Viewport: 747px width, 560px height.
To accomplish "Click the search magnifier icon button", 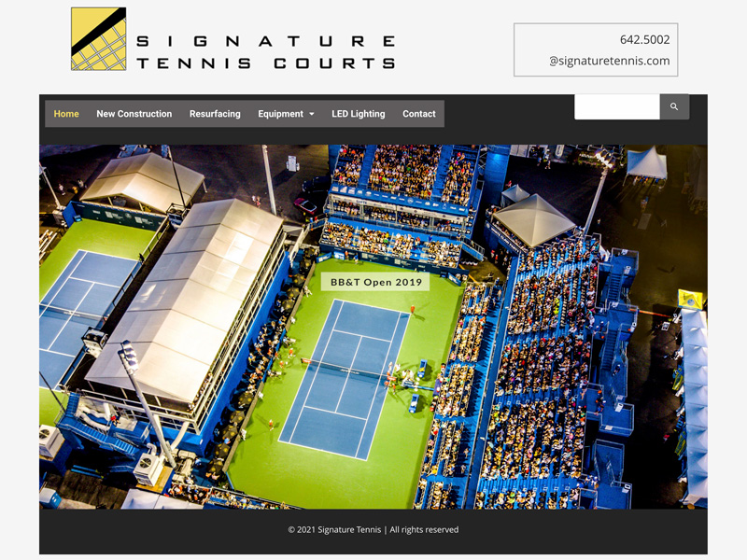I will click(x=674, y=106).
